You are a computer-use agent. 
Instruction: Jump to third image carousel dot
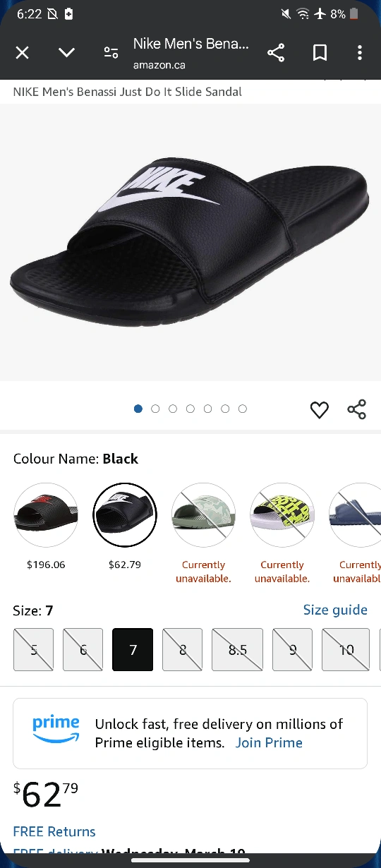click(173, 409)
